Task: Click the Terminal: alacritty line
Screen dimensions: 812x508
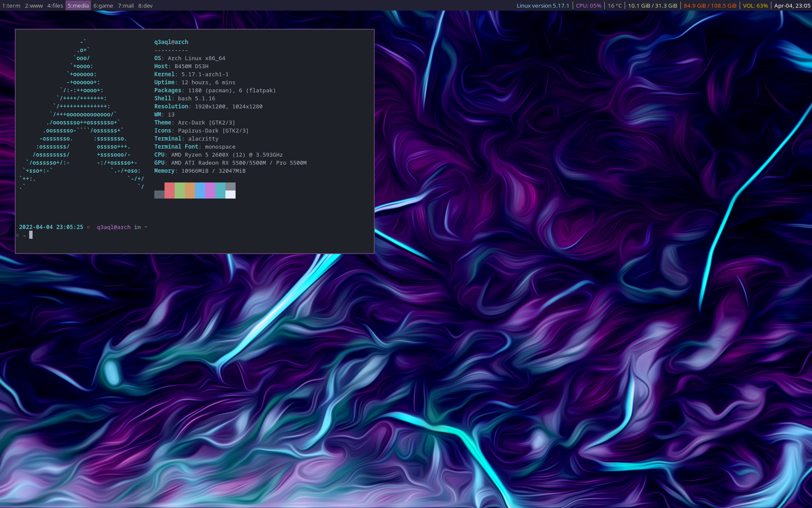Action: coord(187,138)
